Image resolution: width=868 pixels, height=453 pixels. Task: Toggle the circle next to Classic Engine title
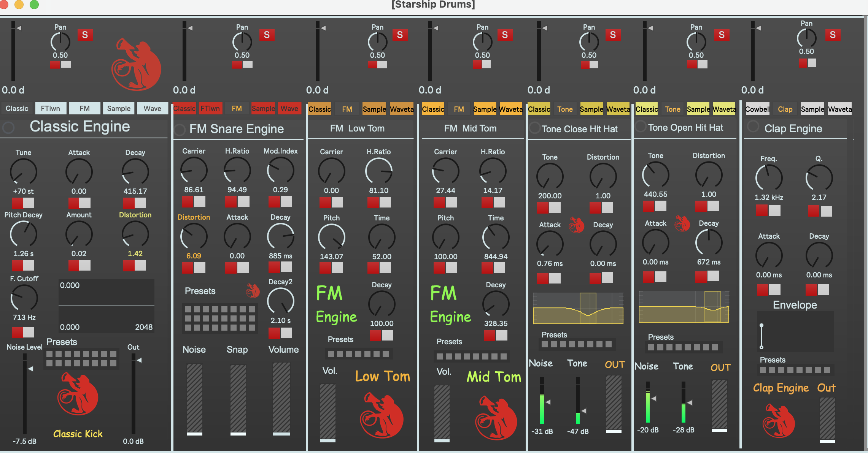coord(8,127)
